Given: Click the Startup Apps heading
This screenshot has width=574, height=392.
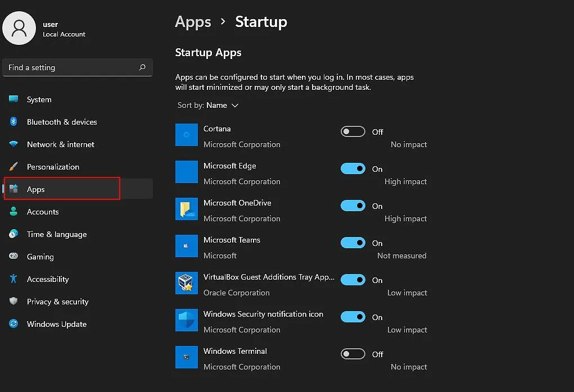Looking at the screenshot, I should tap(209, 53).
